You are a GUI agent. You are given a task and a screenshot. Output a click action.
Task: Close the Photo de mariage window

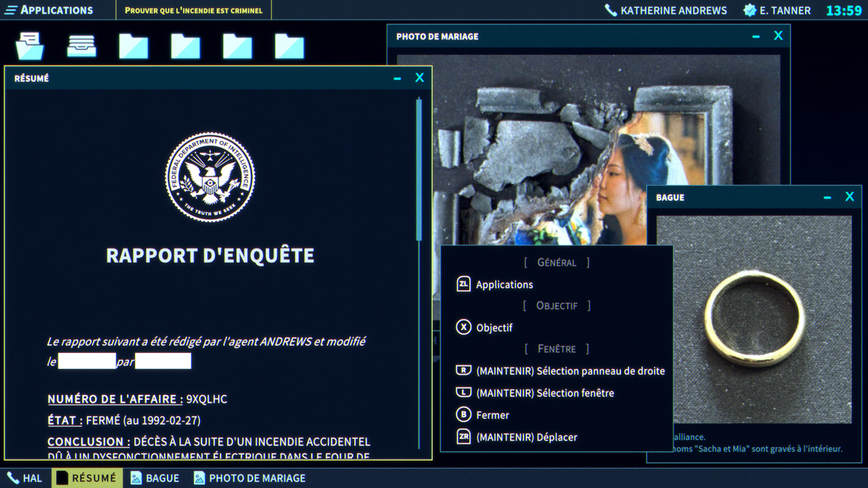778,36
